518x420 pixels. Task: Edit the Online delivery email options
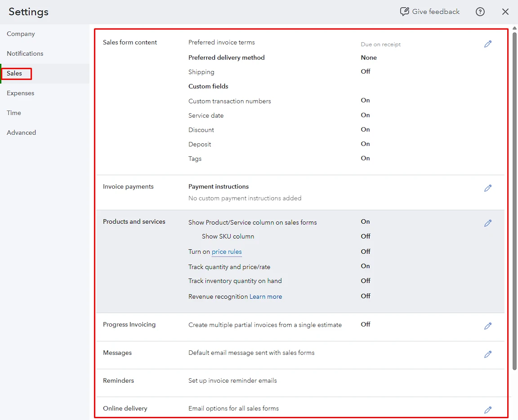[x=488, y=410]
